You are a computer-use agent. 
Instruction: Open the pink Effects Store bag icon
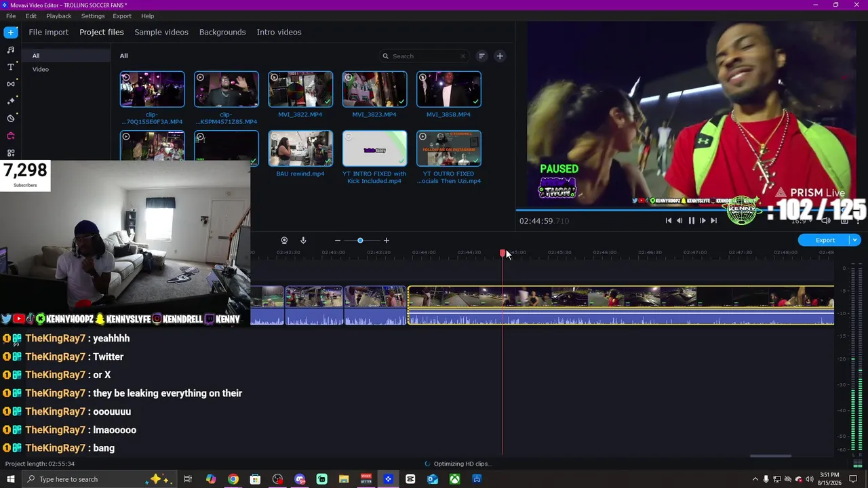pos(11,136)
